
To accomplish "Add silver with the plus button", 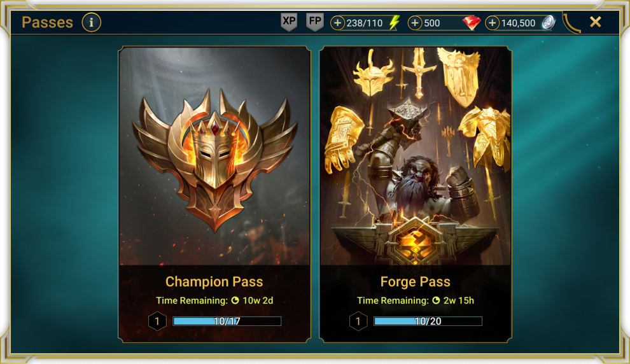I will [x=492, y=23].
